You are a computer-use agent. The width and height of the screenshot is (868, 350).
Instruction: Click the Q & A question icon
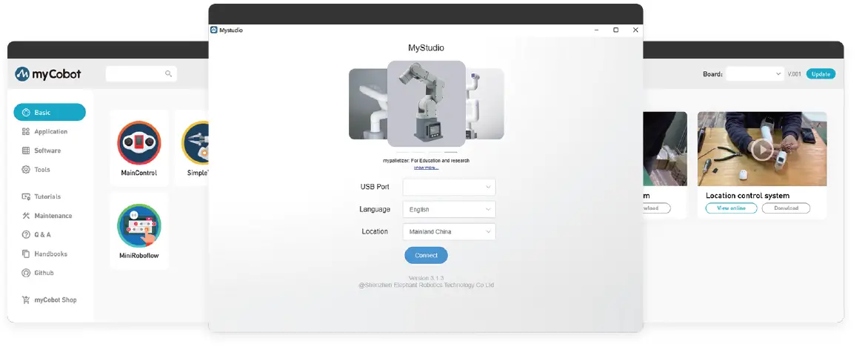tap(25, 234)
